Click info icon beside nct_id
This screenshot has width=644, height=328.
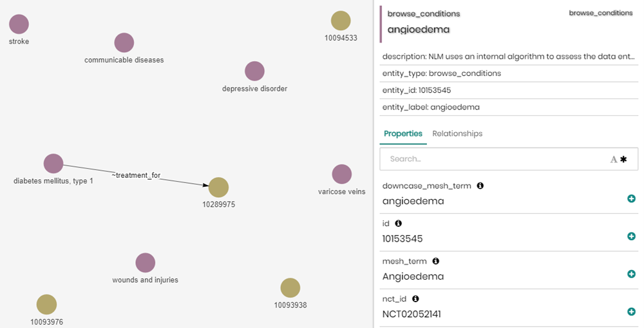tap(415, 299)
